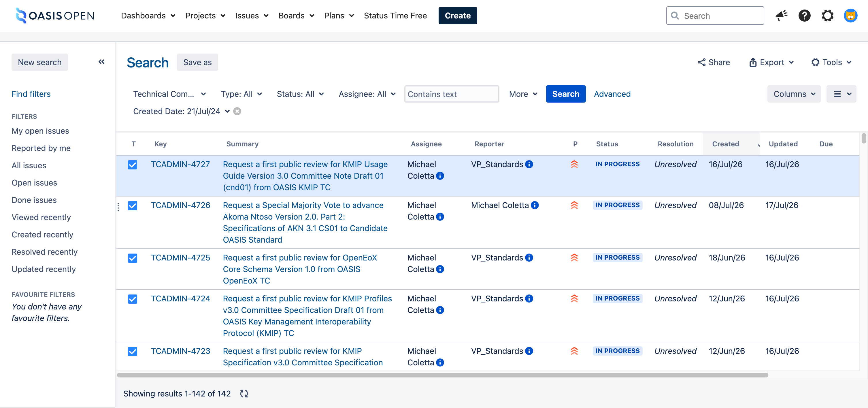Image resolution: width=868 pixels, height=408 pixels.
Task: Click the priority icon for TCADMIN-4724
Action: coord(574,298)
